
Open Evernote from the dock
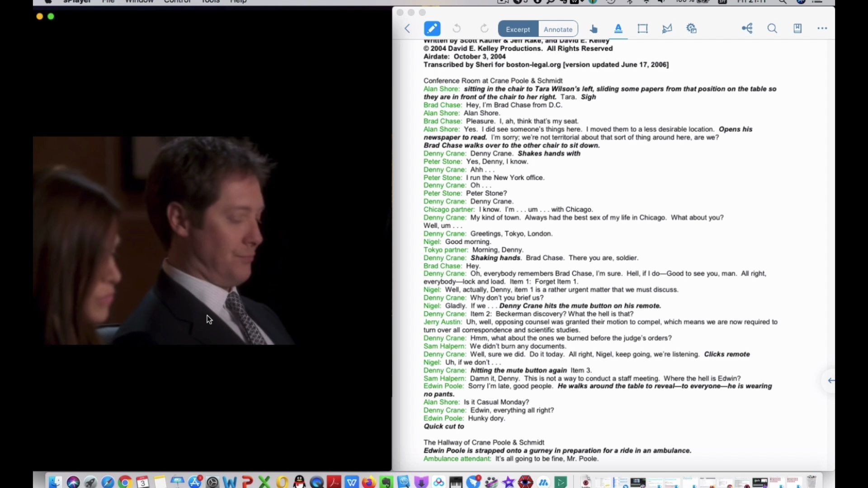(387, 482)
